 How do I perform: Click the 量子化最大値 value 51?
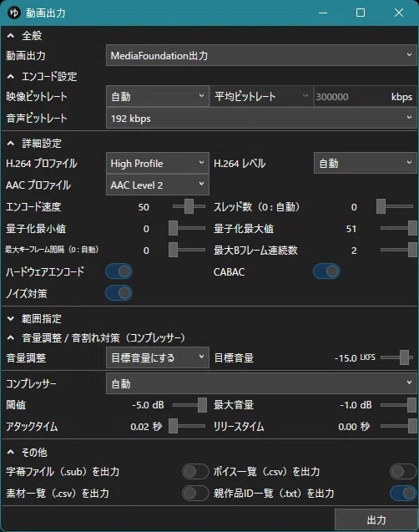click(351, 229)
